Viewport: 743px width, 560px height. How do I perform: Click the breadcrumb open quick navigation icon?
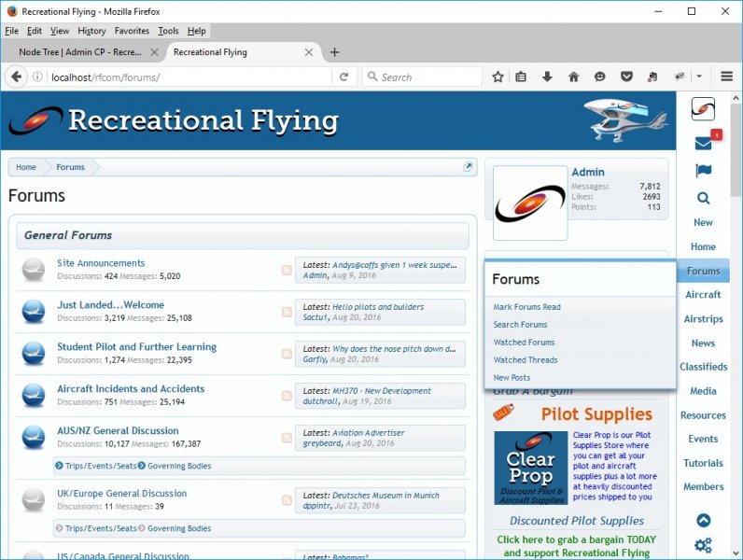pos(468,166)
